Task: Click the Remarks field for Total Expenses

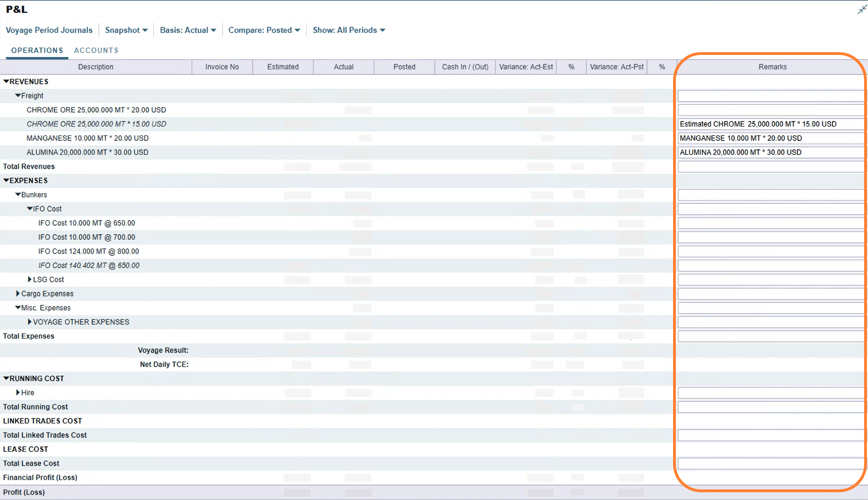Action: point(770,336)
